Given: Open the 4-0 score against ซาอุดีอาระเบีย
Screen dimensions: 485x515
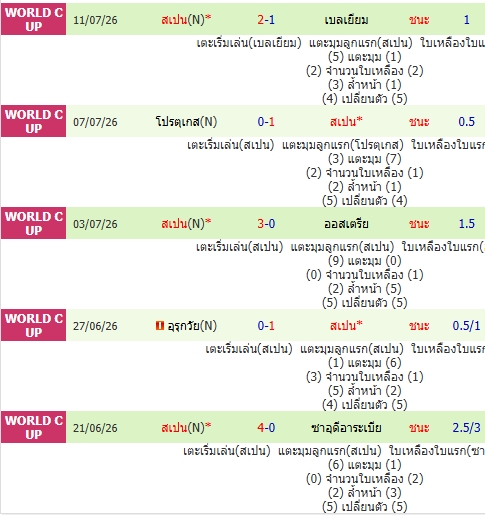Looking at the screenshot, I should [266, 428].
